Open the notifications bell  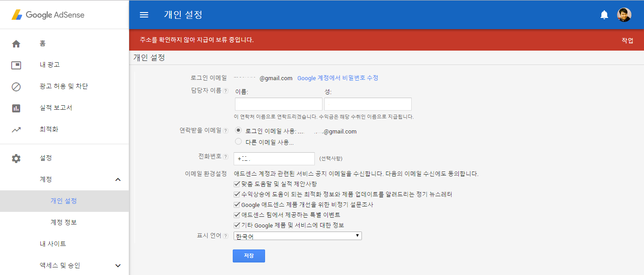(x=604, y=15)
